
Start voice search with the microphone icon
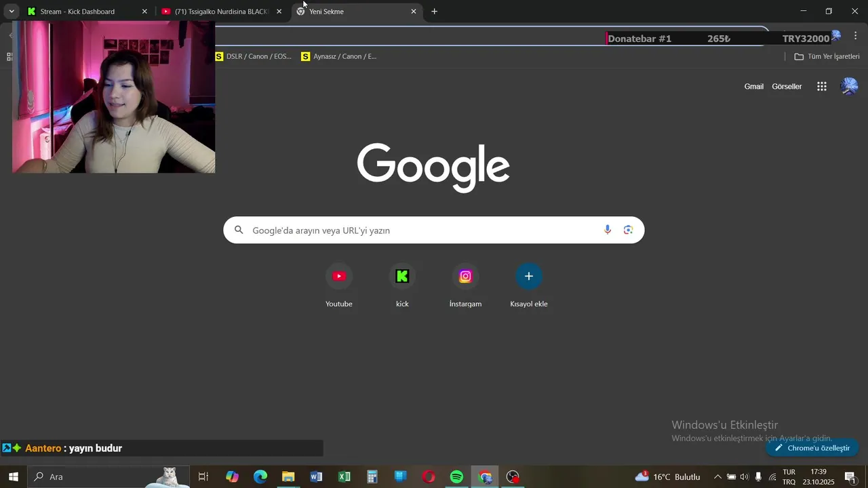(608, 230)
